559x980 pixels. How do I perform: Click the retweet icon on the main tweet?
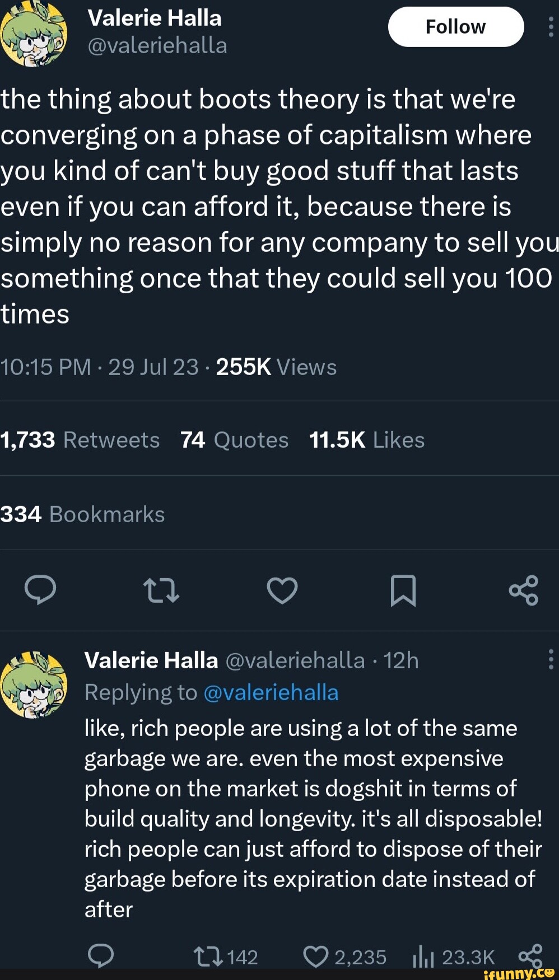click(x=161, y=590)
